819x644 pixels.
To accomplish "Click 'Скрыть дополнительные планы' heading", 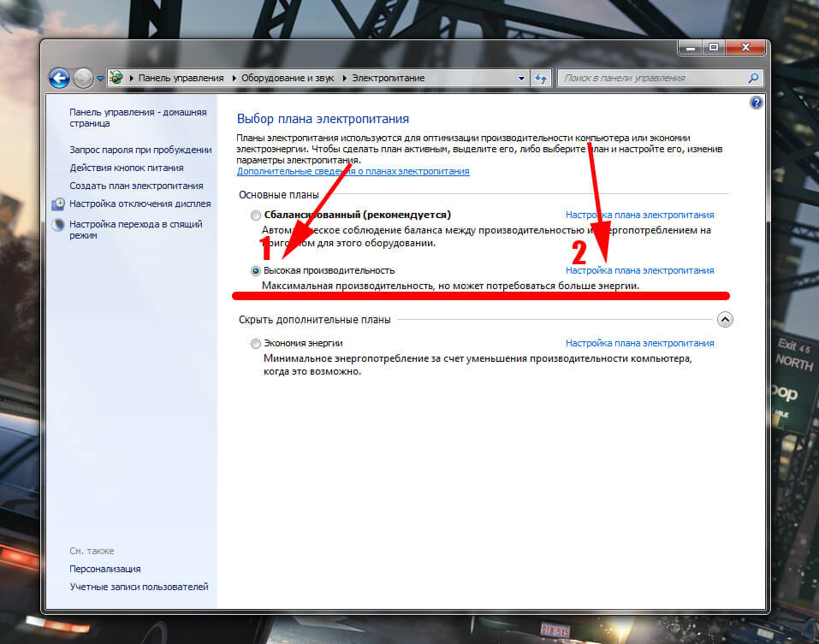I will tap(314, 319).
